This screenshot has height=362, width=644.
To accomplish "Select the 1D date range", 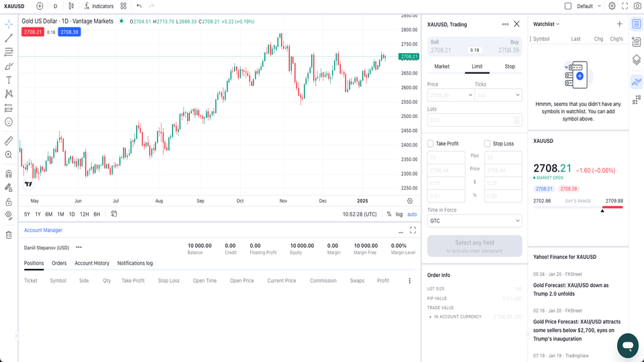I will [72, 215].
